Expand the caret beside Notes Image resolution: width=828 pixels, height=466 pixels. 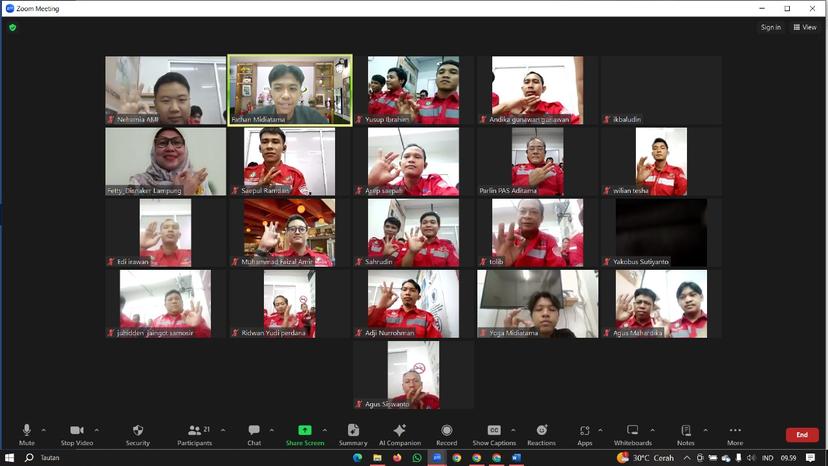pyautogui.click(x=705, y=430)
